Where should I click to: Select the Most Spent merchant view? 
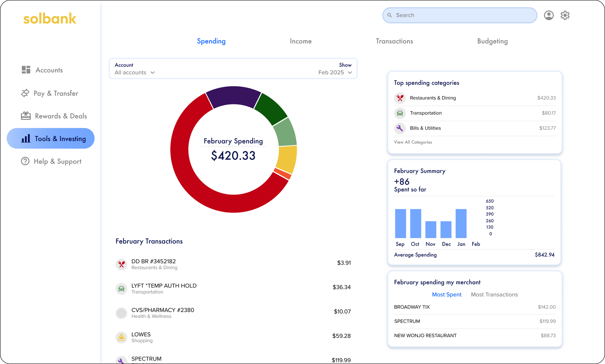(446, 295)
